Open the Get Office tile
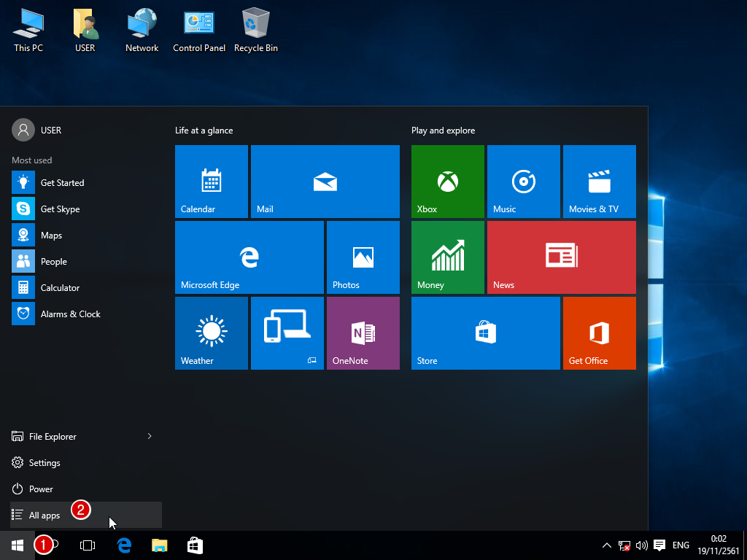 (599, 332)
